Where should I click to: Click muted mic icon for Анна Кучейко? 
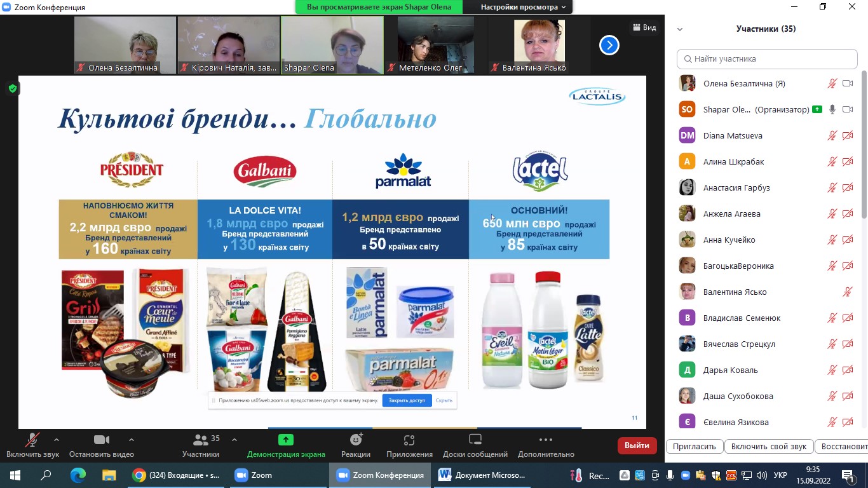point(832,240)
